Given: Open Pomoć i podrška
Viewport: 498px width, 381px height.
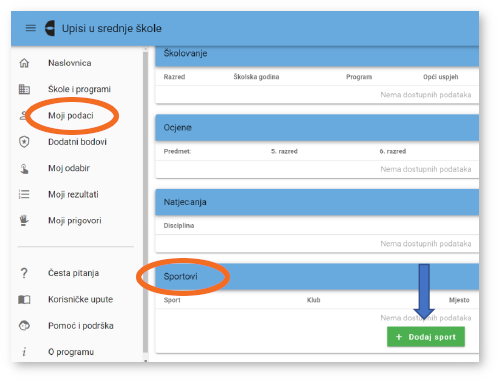Looking at the screenshot, I should pos(81,326).
